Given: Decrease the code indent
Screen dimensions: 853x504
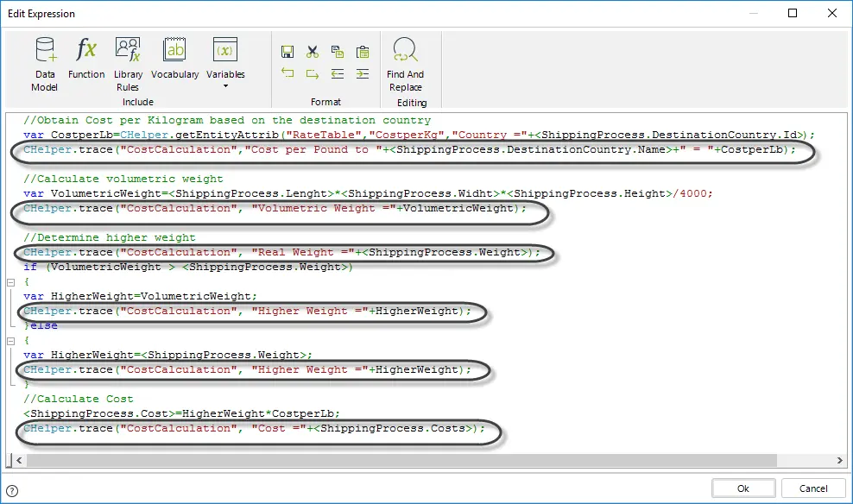Looking at the screenshot, I should click(x=338, y=73).
